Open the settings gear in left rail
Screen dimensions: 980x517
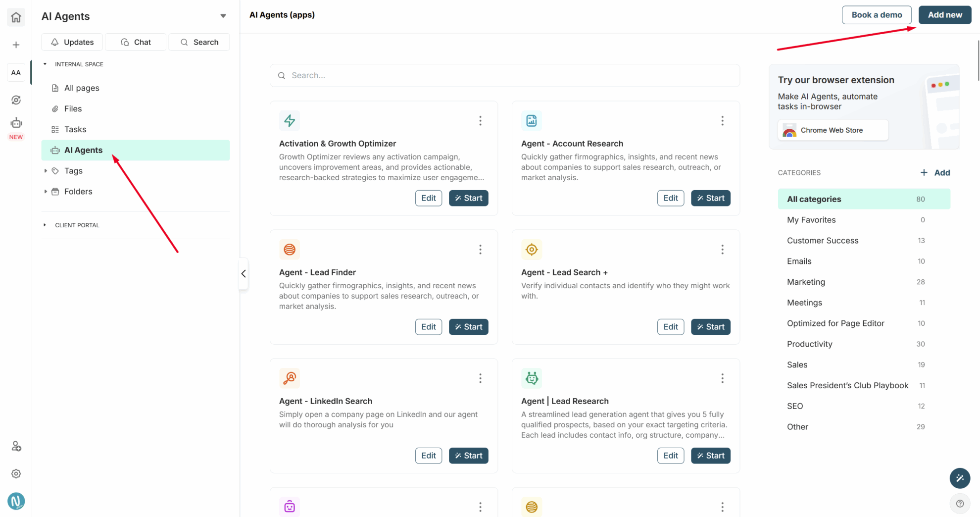pyautogui.click(x=16, y=474)
